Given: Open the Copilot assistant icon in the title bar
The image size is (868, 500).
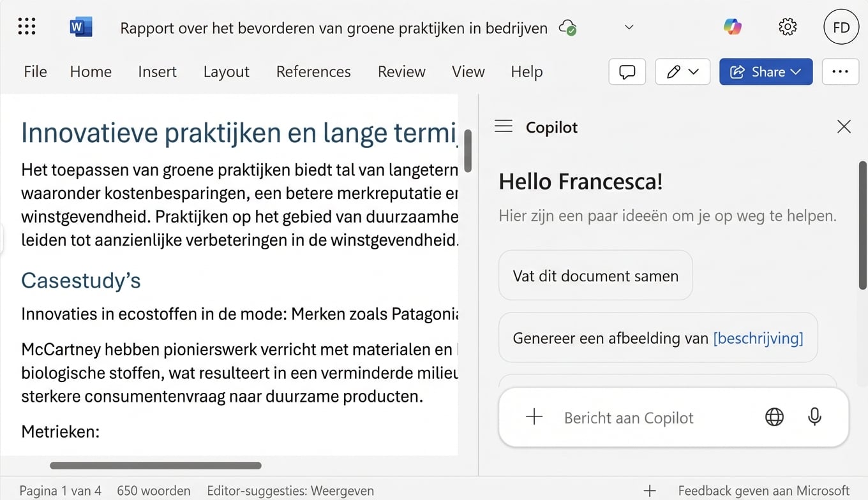Looking at the screenshot, I should tap(732, 26).
